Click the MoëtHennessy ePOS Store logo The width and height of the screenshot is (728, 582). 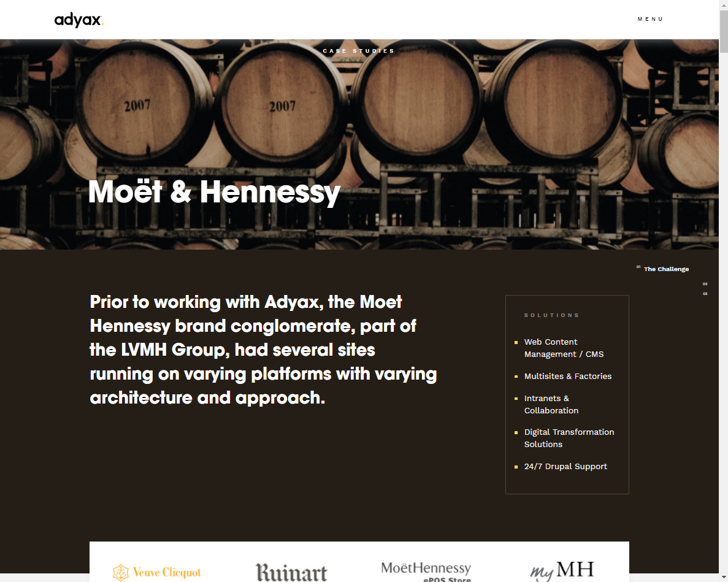coord(426,572)
